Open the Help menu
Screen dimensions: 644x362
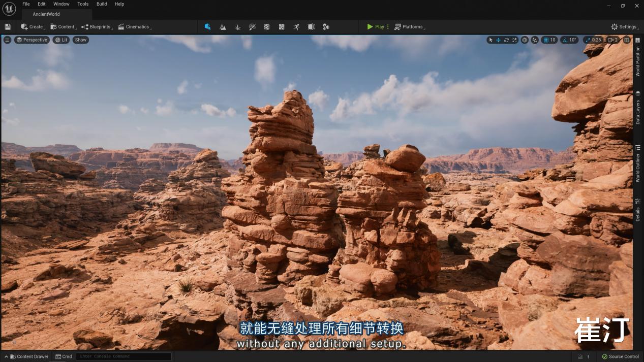click(x=119, y=4)
